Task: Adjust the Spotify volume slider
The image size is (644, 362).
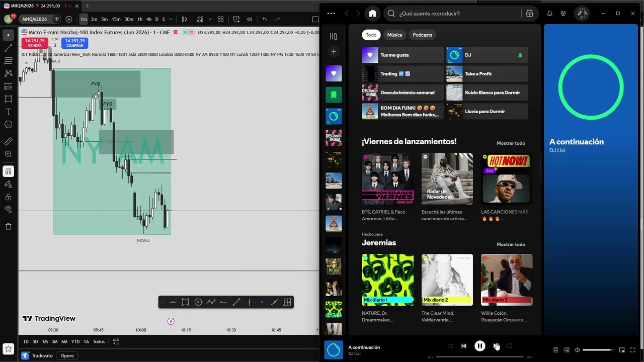Action: [x=599, y=350]
